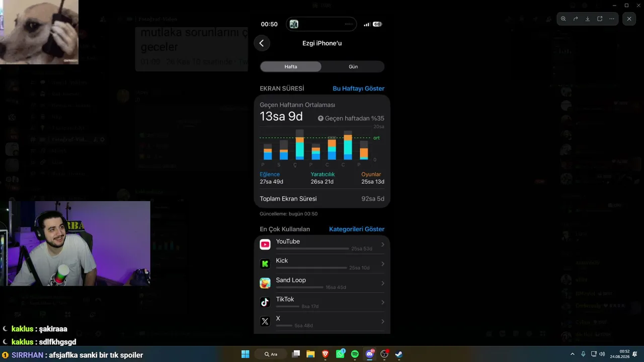Click the Toplam Ekran Süresi row
Image resolution: width=644 pixels, height=362 pixels.
tap(322, 199)
